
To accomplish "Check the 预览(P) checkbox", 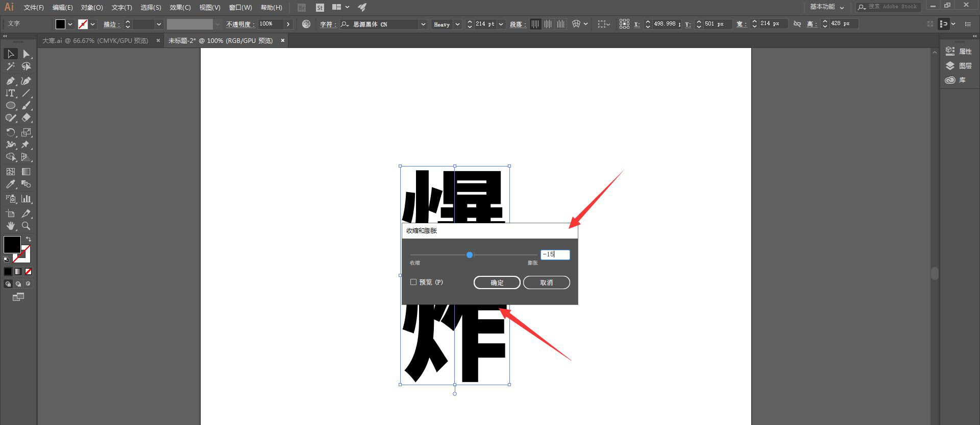I will click(x=413, y=282).
